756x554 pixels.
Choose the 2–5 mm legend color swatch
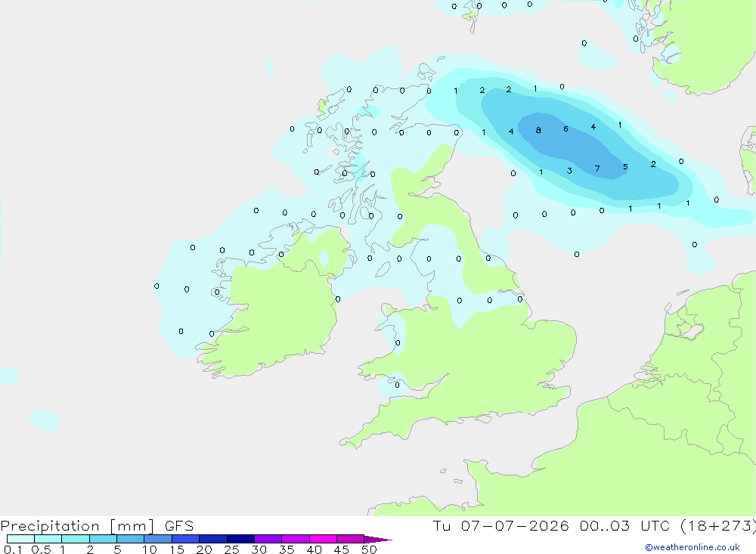click(103, 539)
